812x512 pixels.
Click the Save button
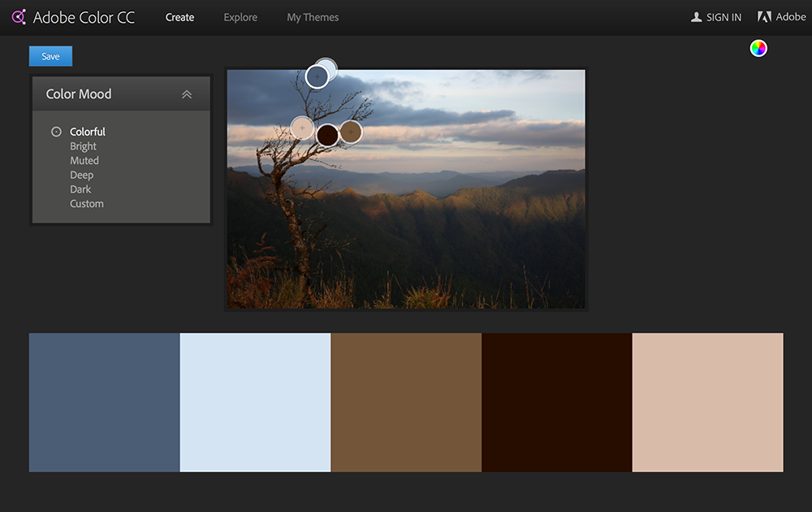click(x=50, y=55)
